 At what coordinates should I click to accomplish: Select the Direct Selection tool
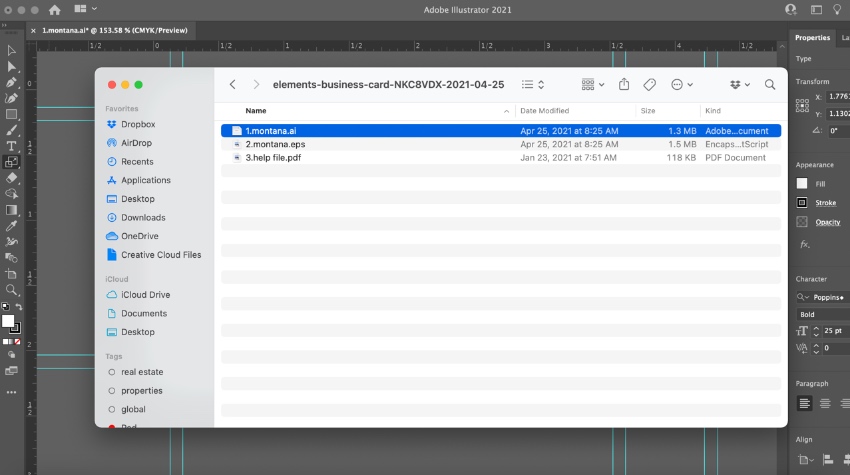point(11,67)
